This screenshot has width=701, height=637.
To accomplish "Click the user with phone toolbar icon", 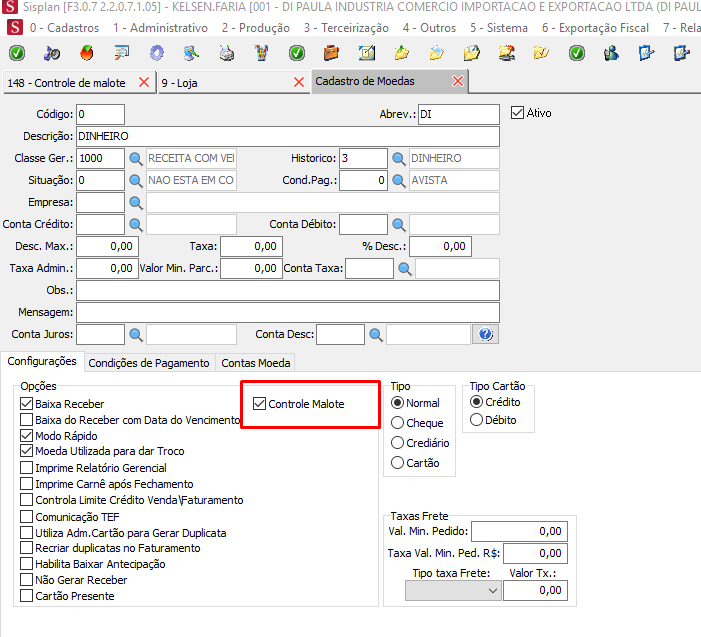I will point(611,53).
